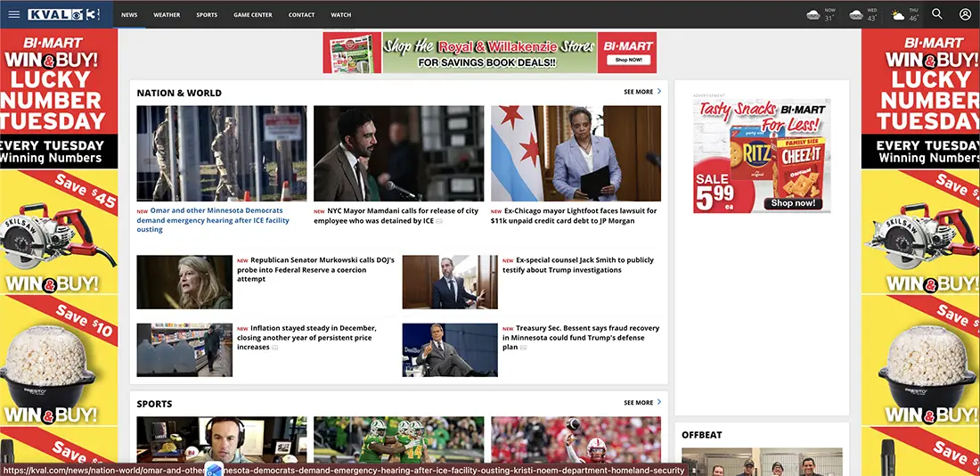Click the KVAL 3 station logo
This screenshot has height=476, width=980.
click(x=64, y=14)
